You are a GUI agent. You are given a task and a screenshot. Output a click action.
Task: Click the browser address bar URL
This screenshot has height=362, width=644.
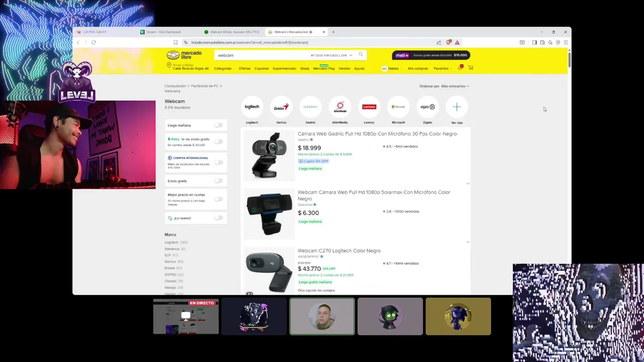(250, 42)
